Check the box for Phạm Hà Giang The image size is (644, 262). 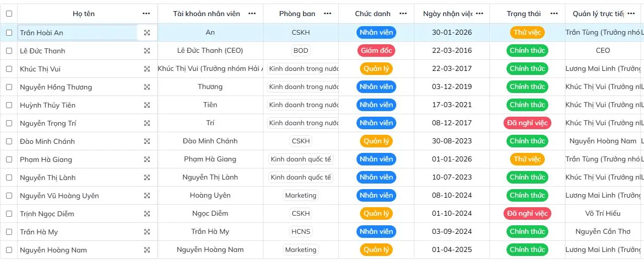point(9,159)
